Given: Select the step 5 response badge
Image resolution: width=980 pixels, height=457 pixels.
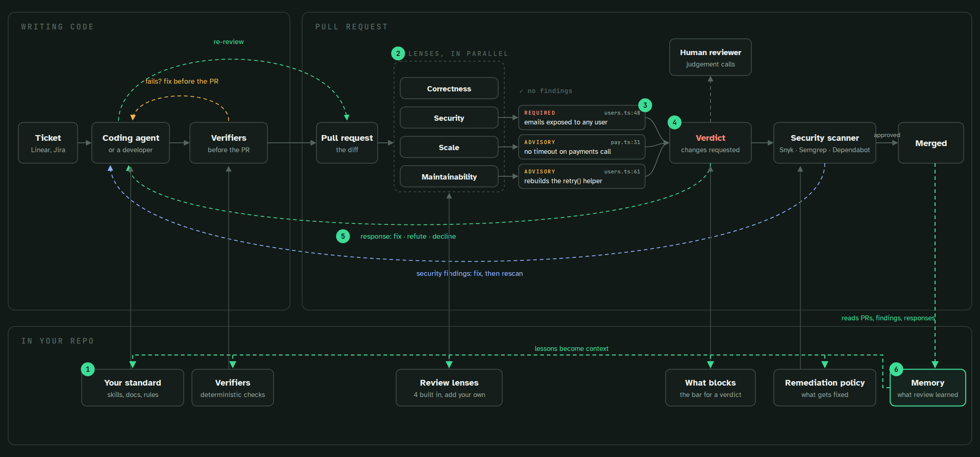Looking at the screenshot, I should (343, 236).
